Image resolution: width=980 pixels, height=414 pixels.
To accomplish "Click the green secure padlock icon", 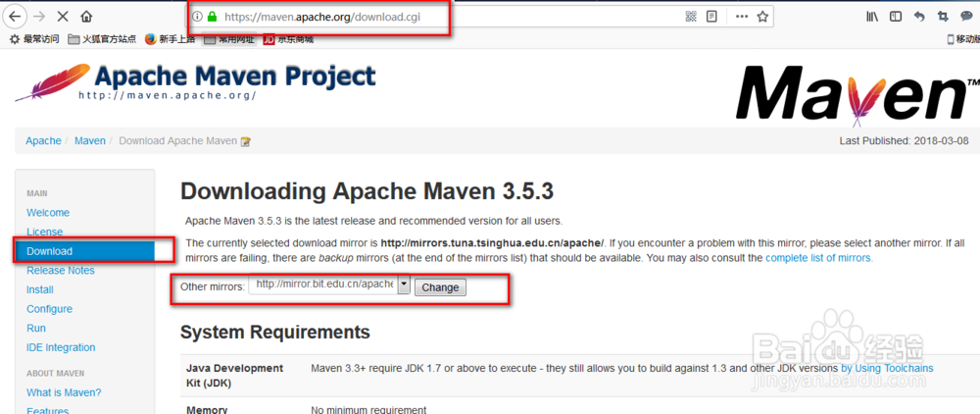I will [x=212, y=17].
